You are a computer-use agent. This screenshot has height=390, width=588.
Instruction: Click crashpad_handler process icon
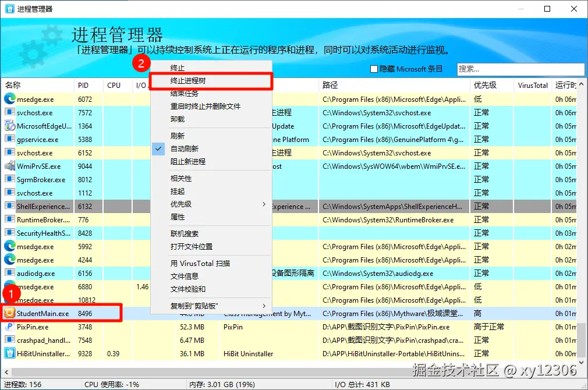click(x=9, y=340)
